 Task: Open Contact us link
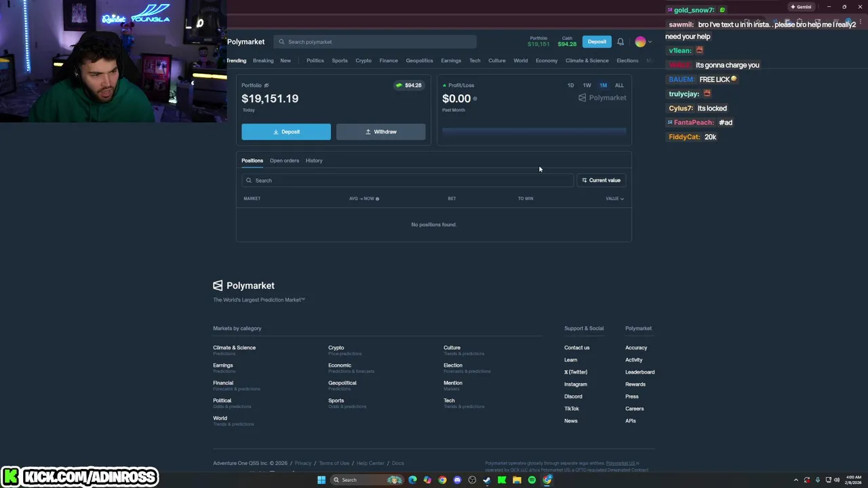(x=577, y=348)
